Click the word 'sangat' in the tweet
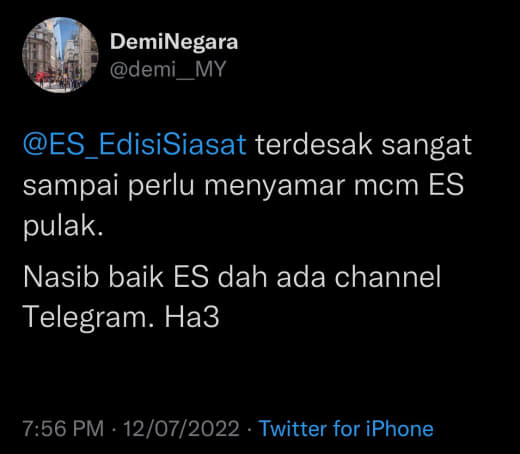Screen dimensions: 520x454 click(426, 147)
